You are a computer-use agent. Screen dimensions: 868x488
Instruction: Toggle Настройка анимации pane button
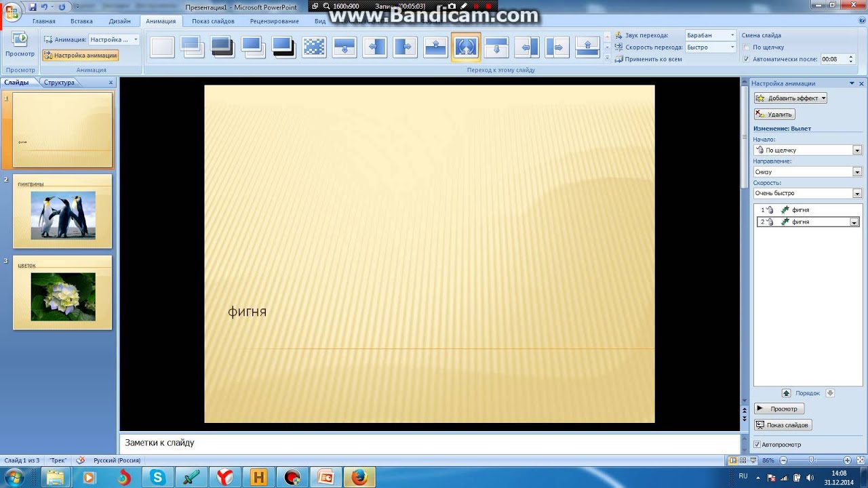pyautogui.click(x=80, y=56)
